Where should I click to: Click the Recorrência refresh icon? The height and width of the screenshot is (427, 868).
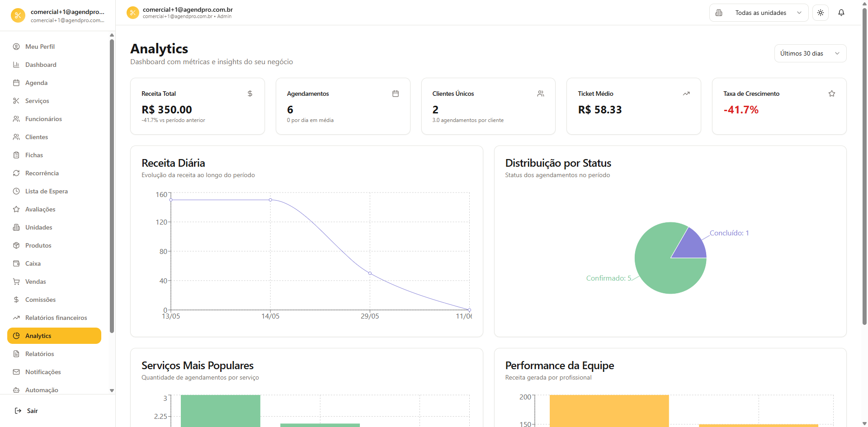(16, 173)
